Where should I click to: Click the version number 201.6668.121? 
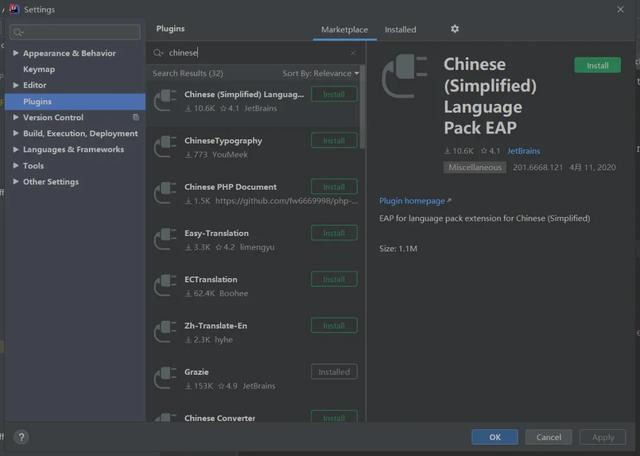click(538, 167)
